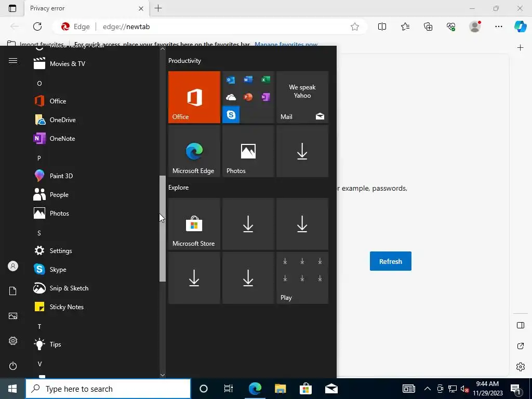
Task: Click the Productivity group heading
Action: (x=184, y=61)
